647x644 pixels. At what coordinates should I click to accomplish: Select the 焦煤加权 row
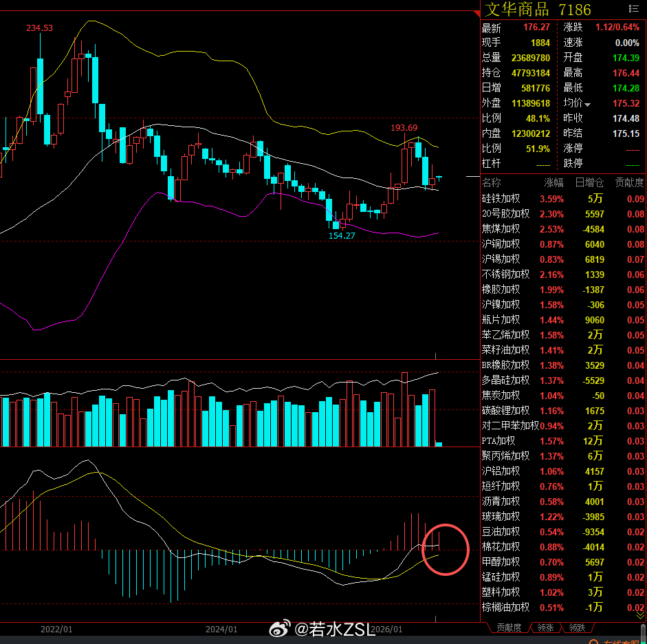tap(563, 229)
